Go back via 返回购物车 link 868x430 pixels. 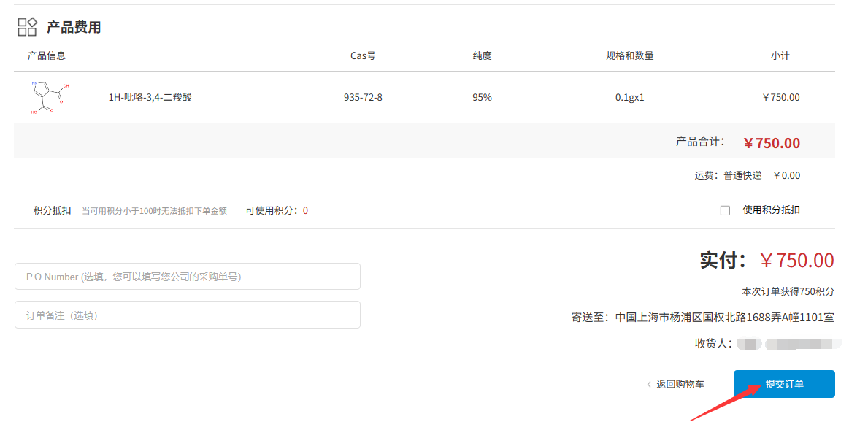(680, 384)
